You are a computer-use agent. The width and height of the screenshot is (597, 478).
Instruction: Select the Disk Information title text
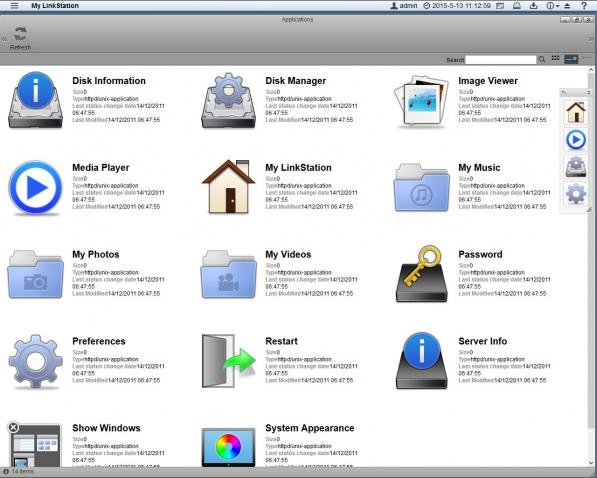pyautogui.click(x=109, y=81)
